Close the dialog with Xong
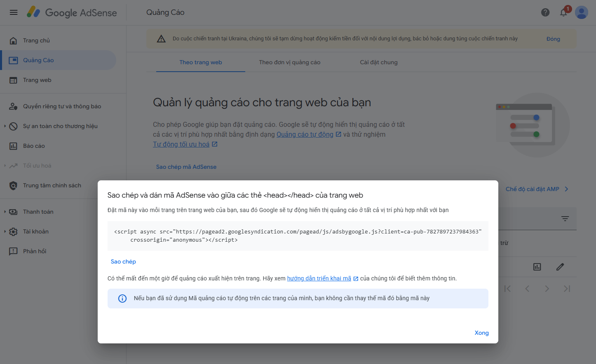Viewport: 596px width, 364px height. point(481,333)
